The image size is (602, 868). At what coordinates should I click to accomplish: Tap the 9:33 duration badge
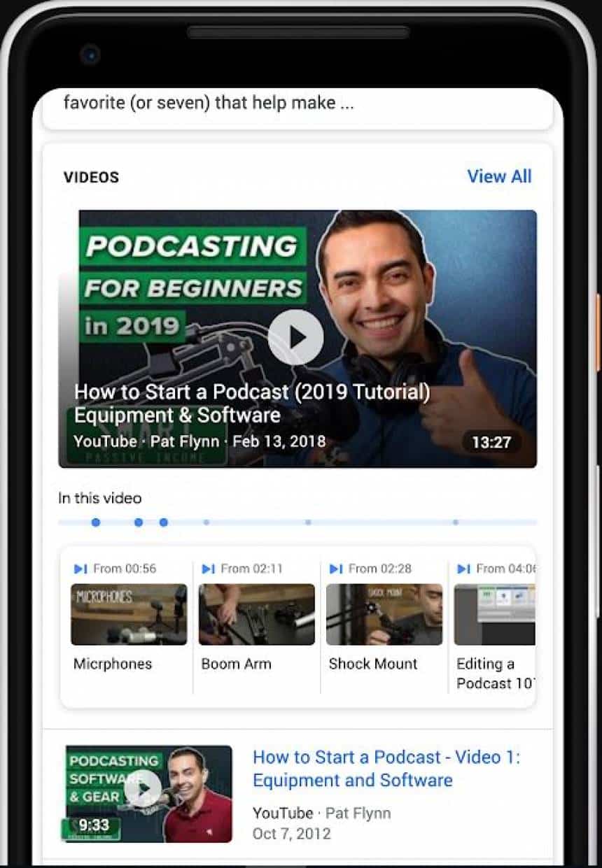click(93, 825)
